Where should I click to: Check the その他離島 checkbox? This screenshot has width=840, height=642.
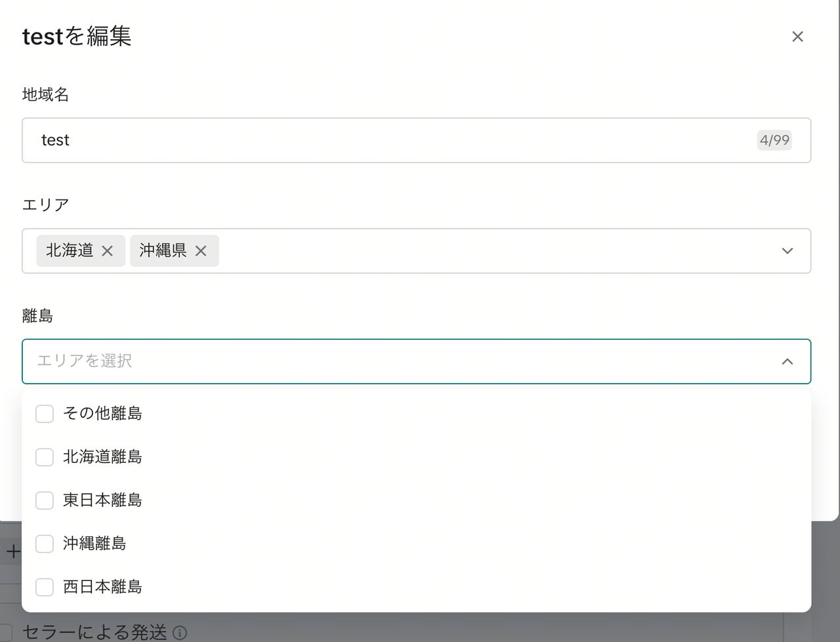45,414
